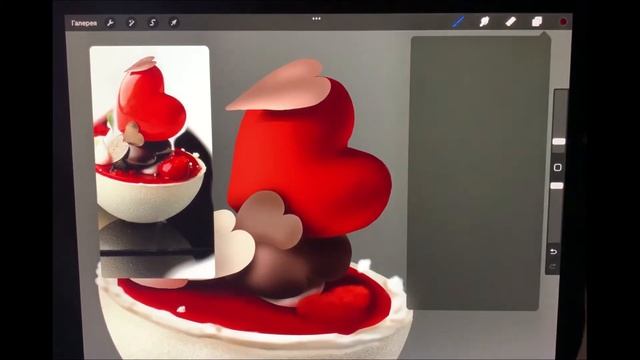Open the dark red color swatch
The height and width of the screenshot is (360, 640).
[x=563, y=22]
